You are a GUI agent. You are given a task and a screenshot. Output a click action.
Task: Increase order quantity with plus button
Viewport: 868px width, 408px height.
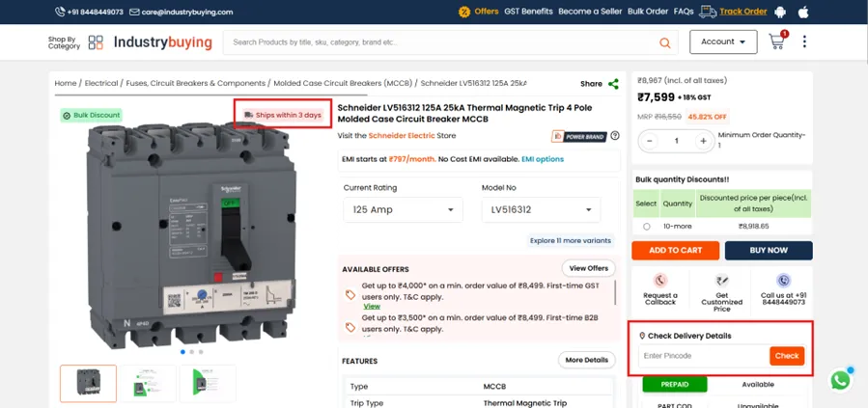click(703, 141)
